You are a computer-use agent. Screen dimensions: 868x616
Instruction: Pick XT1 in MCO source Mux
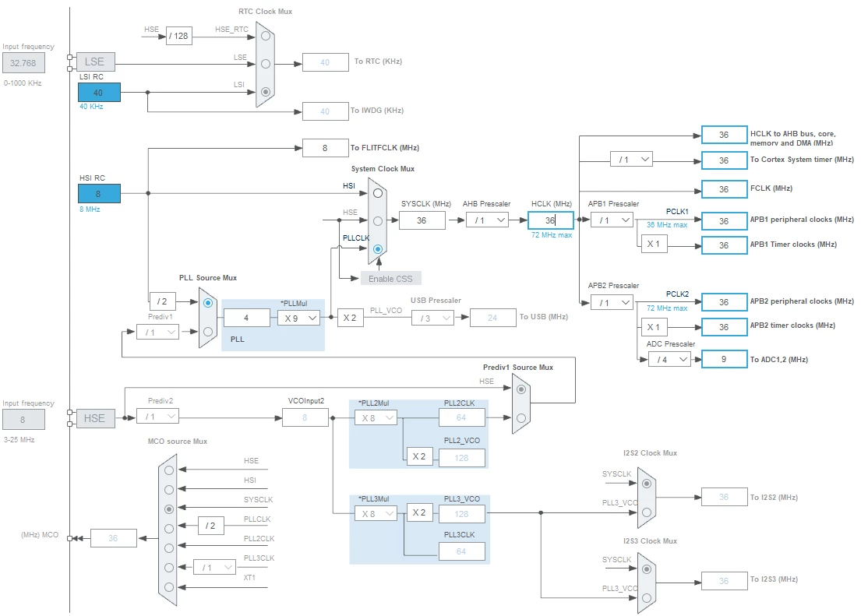pos(169,586)
